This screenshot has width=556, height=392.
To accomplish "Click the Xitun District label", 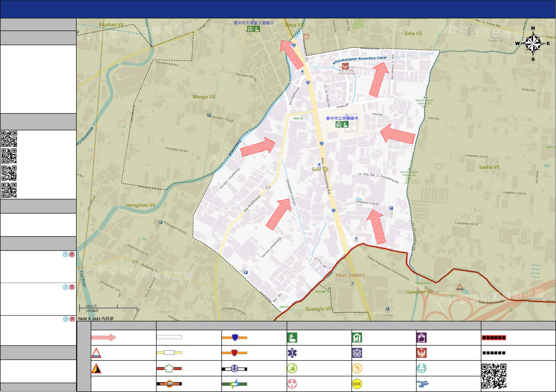I will [x=350, y=275].
